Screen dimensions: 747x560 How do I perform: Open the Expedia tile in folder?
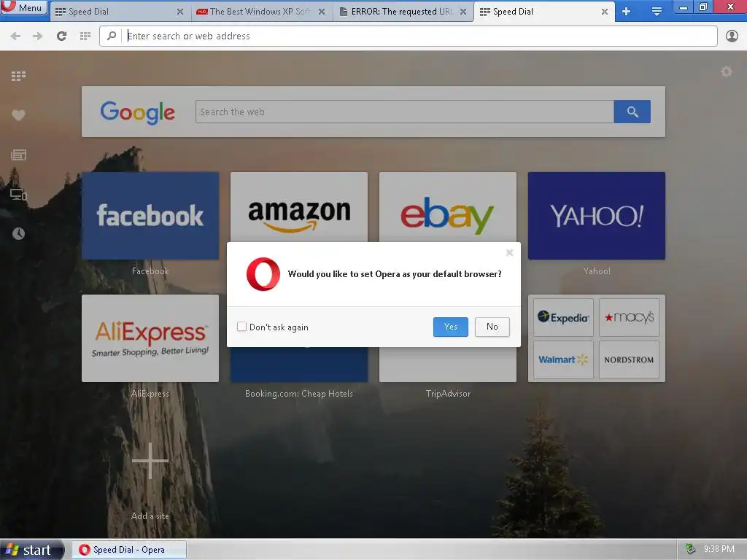(564, 318)
